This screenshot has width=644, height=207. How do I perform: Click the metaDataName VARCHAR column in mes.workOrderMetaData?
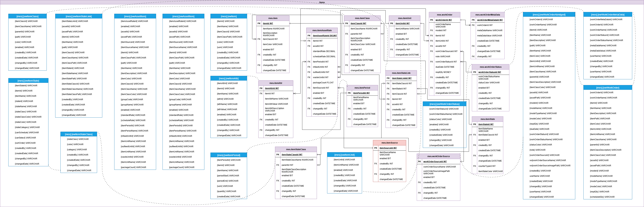(x=488, y=30)
